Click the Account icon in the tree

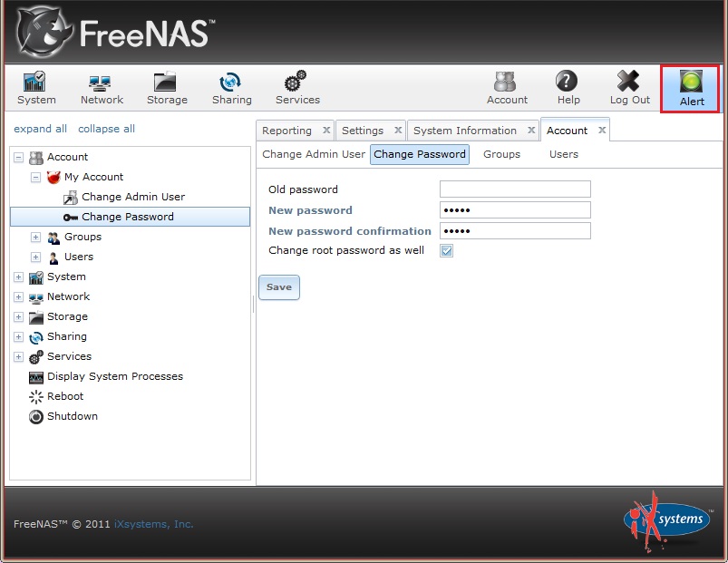[35, 158]
